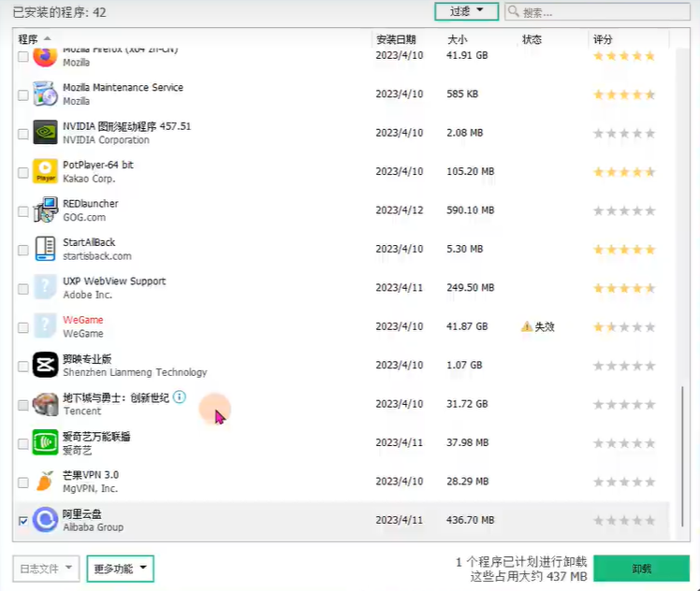
Task: Open info icon beside 地下城与勇士:创新世纪
Action: pyautogui.click(x=179, y=397)
